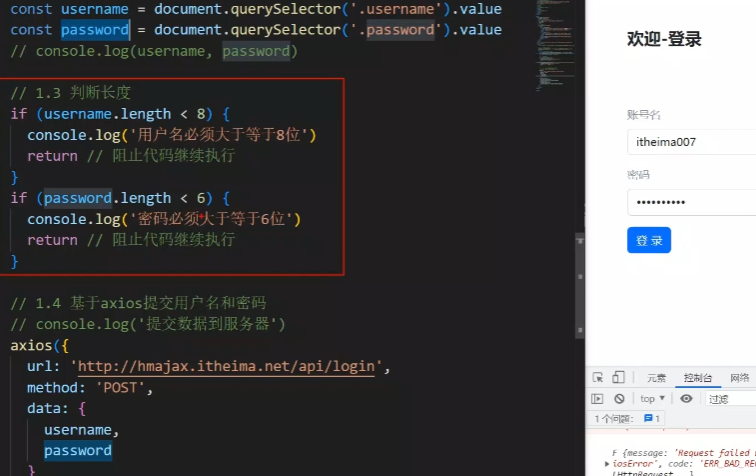
Task: Click the 账号名 label
Action: (x=643, y=115)
